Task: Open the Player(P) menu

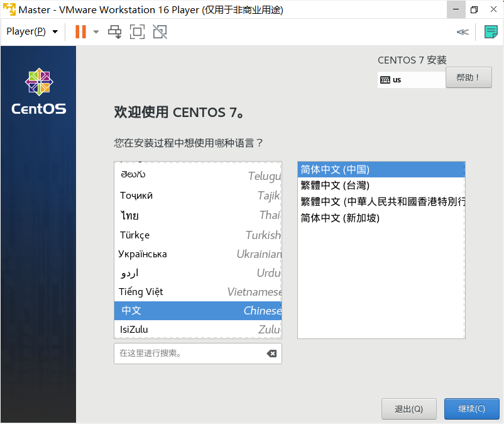Action: [x=32, y=31]
